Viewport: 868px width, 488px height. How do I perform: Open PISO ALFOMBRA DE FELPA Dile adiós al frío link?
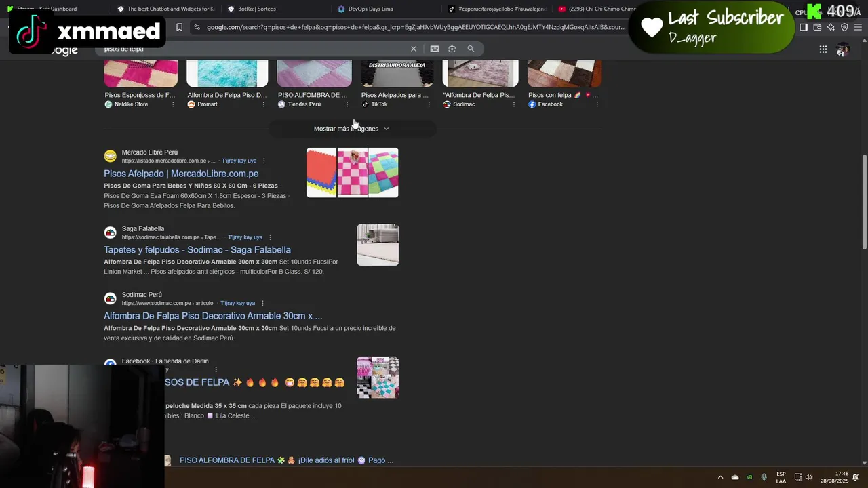[286, 460]
